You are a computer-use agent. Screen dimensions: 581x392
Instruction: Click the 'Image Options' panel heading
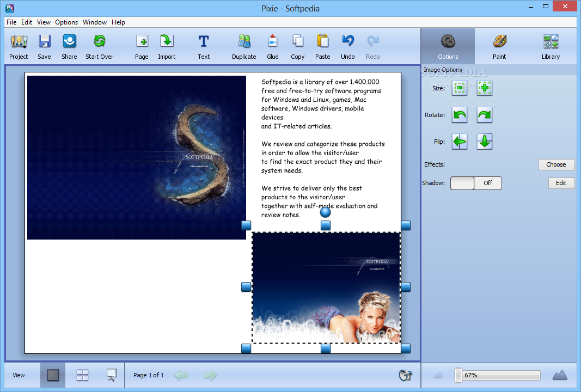[x=443, y=70]
